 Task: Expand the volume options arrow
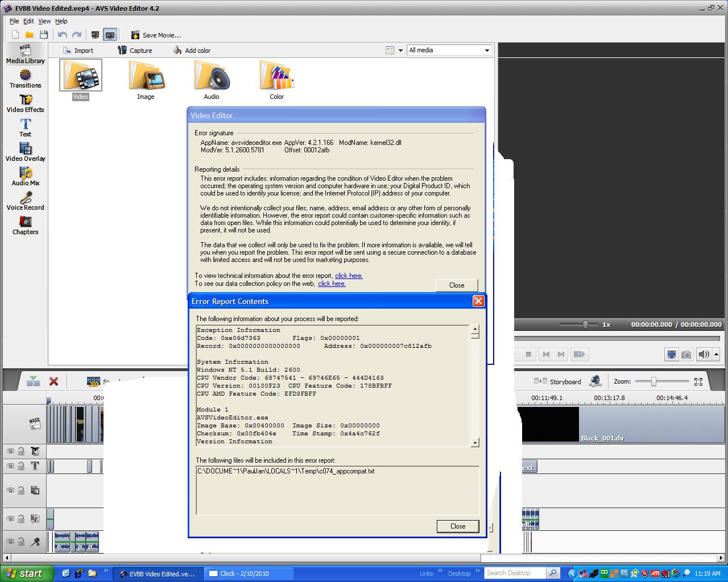tap(716, 354)
